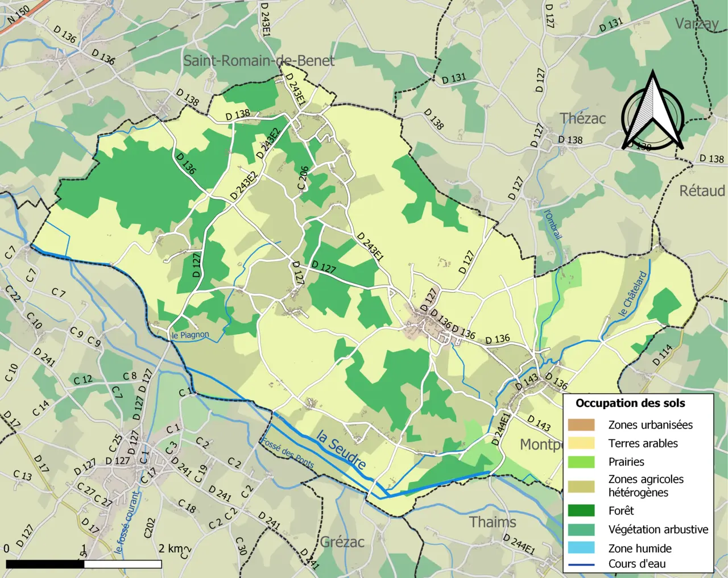Click the le Piagnon stream label
The width and height of the screenshot is (728, 578).
pyautogui.click(x=191, y=335)
